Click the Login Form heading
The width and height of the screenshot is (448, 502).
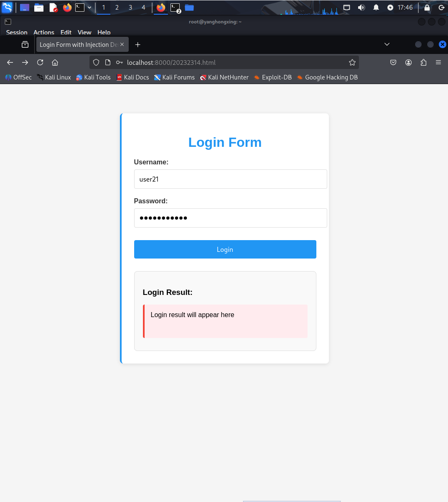[225, 142]
